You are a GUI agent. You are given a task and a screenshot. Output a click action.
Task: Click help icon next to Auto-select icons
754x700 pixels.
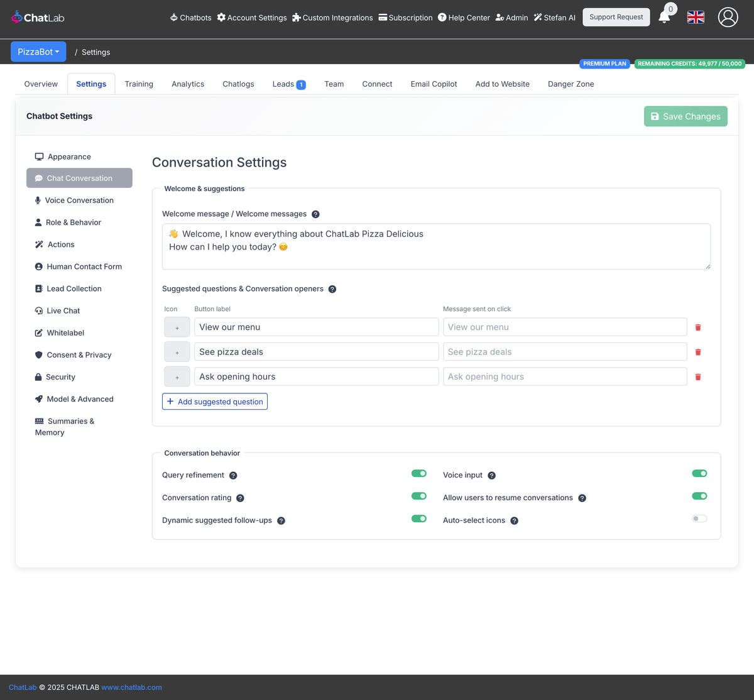[515, 521]
